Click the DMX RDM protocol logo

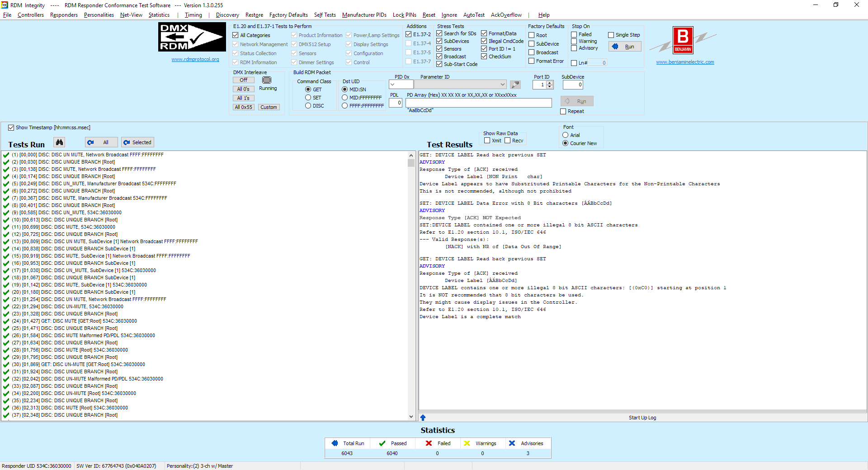[192, 37]
